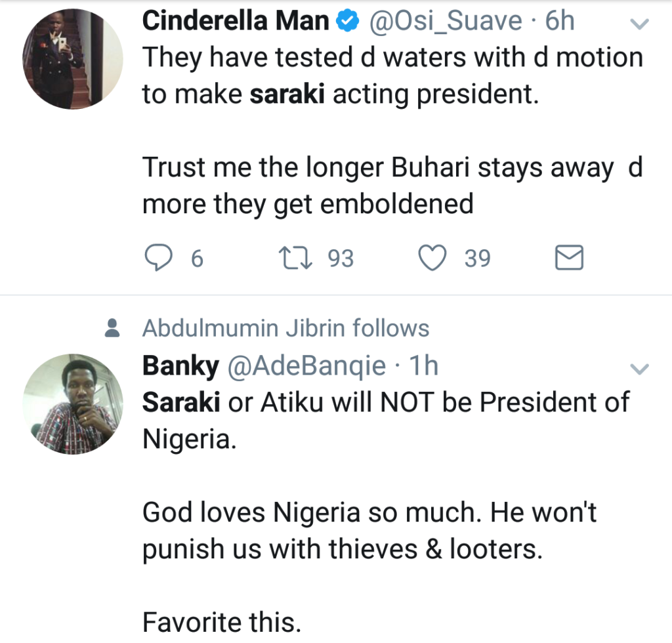The image size is (672, 643).
Task: Open the Banky display name
Action: [x=180, y=366]
